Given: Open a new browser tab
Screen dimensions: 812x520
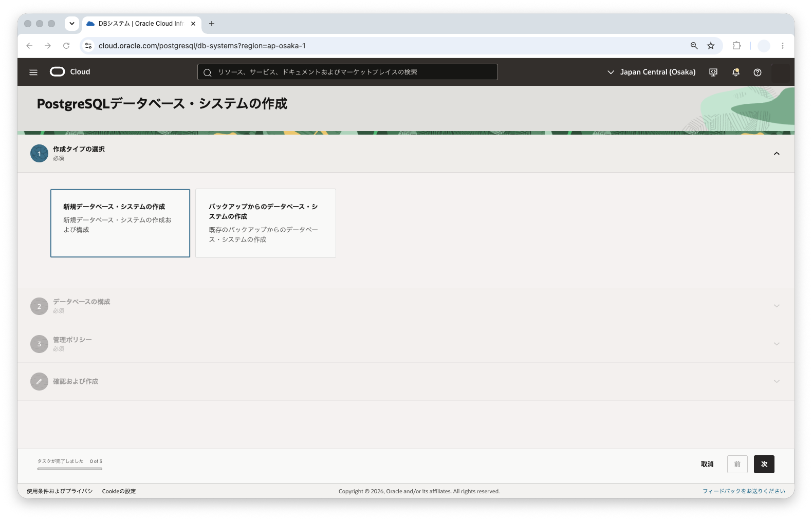Looking at the screenshot, I should point(212,24).
